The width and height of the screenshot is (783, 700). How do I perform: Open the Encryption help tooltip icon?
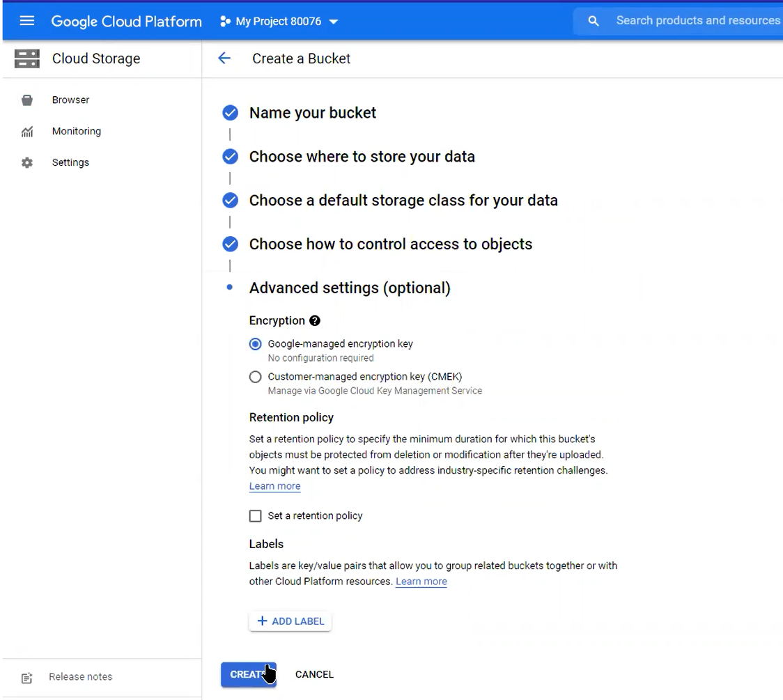[x=314, y=320]
